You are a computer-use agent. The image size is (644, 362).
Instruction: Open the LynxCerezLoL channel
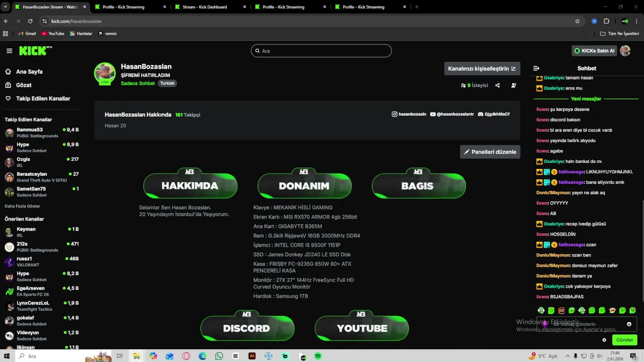[42, 306]
